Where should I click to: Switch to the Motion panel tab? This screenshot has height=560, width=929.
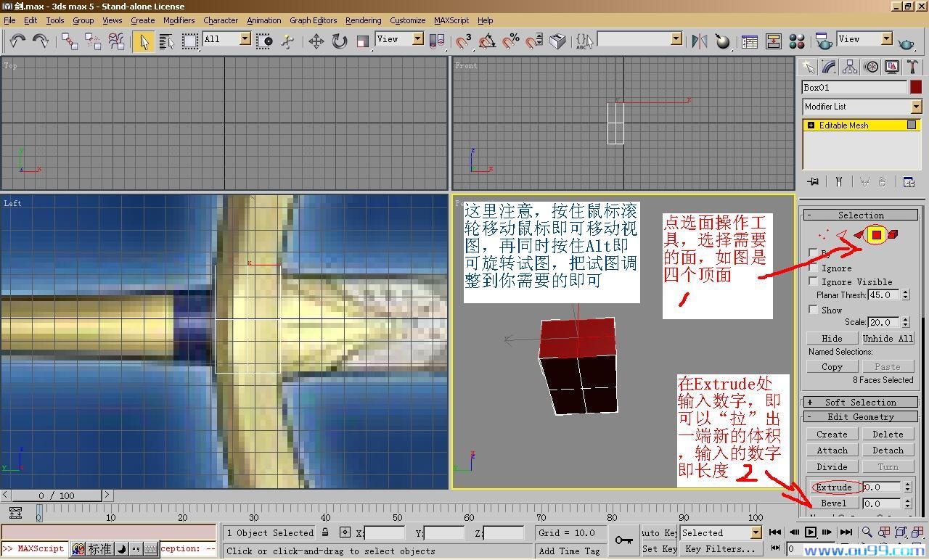click(x=872, y=67)
